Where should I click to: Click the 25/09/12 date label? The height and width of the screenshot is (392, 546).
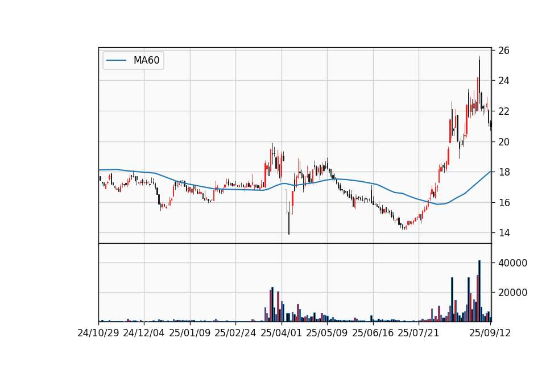(490, 333)
